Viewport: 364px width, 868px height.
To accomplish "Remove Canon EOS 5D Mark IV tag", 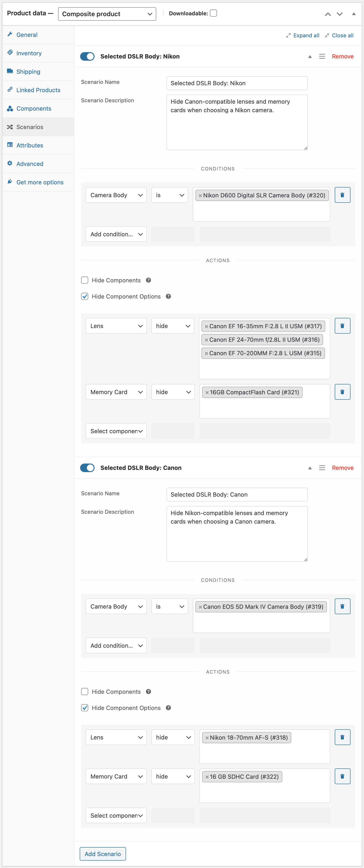I will tap(200, 607).
